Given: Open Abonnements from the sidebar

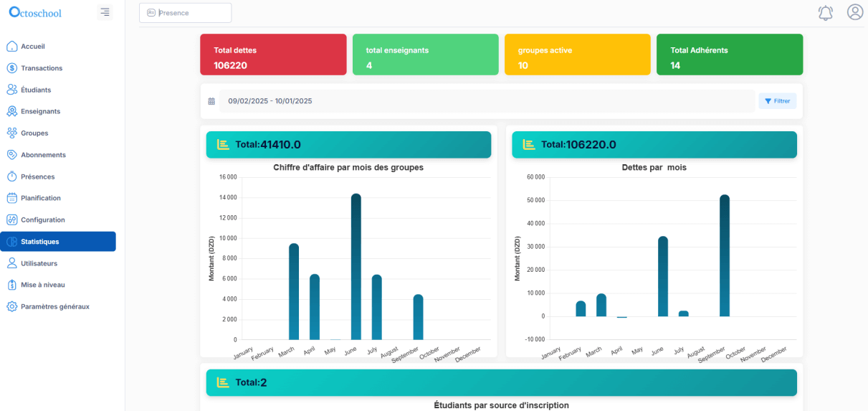Looking at the screenshot, I should pos(43,155).
